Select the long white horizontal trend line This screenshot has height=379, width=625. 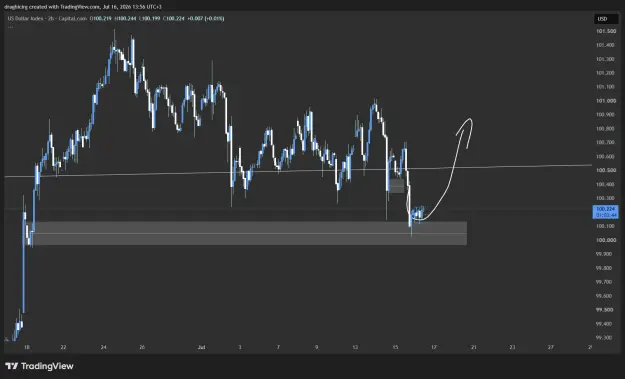coord(298,171)
